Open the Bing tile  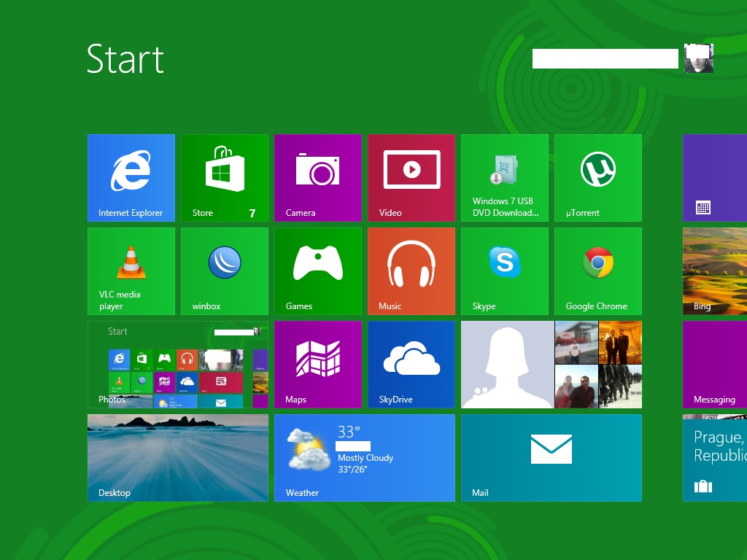(x=715, y=271)
